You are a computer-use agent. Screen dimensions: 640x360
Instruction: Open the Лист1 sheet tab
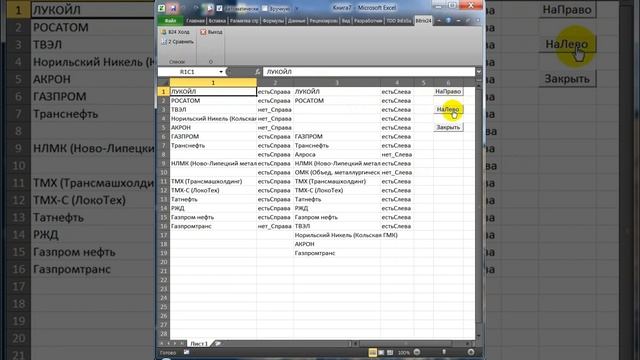199,344
